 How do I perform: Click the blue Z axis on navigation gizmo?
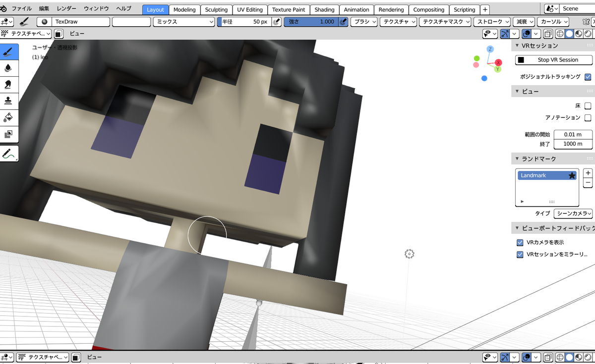click(x=490, y=49)
